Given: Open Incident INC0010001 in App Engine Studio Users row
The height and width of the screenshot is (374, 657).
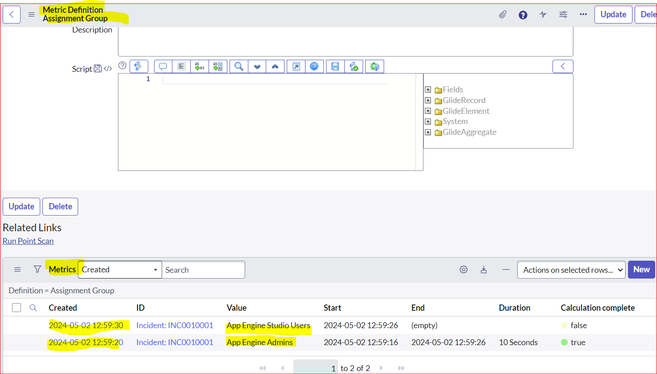Looking at the screenshot, I should [175, 325].
